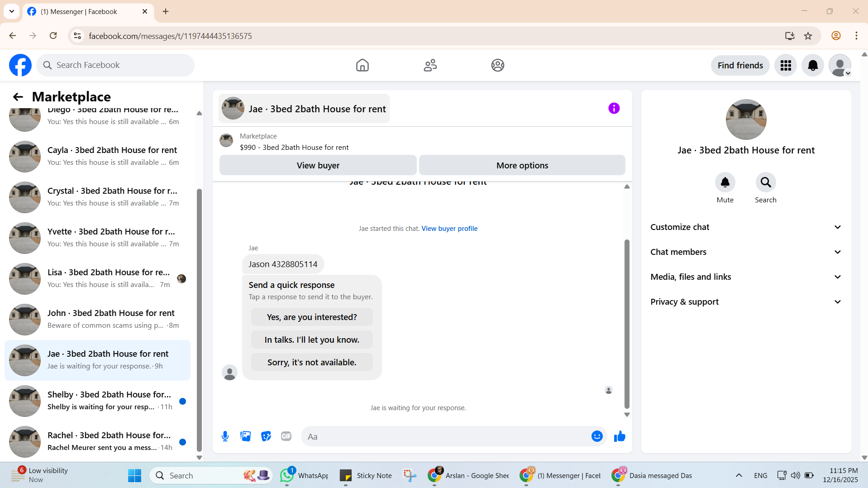Go back from Marketplace using the arrow
The image size is (868, 488).
click(18, 97)
